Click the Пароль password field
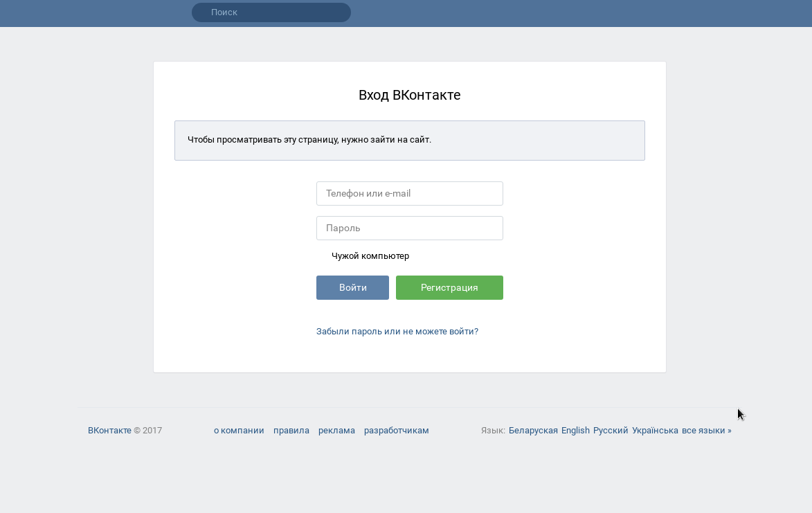 pyautogui.click(x=409, y=228)
